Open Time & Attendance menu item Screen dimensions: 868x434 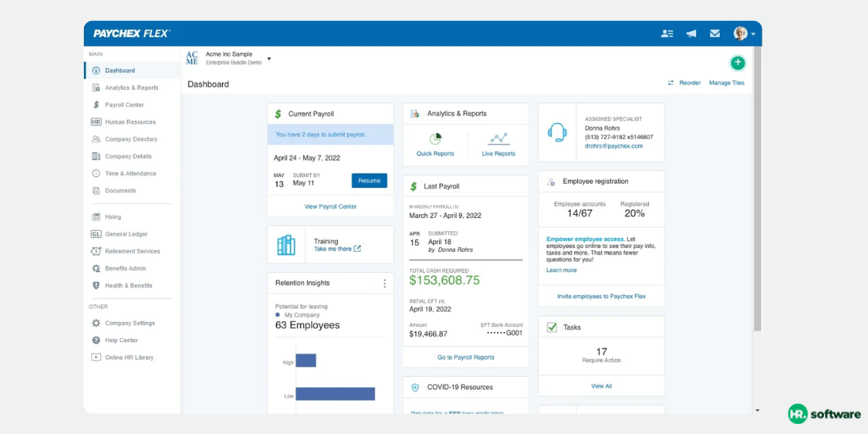132,174
